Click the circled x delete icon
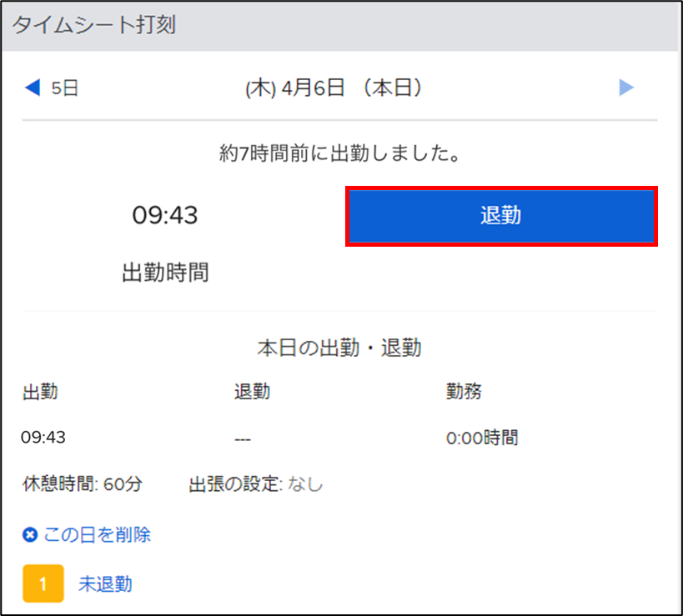 point(30,534)
